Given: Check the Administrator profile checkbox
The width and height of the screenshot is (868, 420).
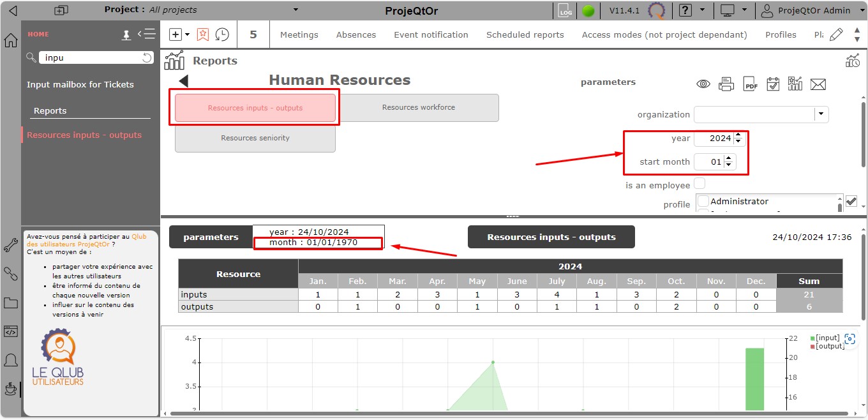Looking at the screenshot, I should point(703,201).
